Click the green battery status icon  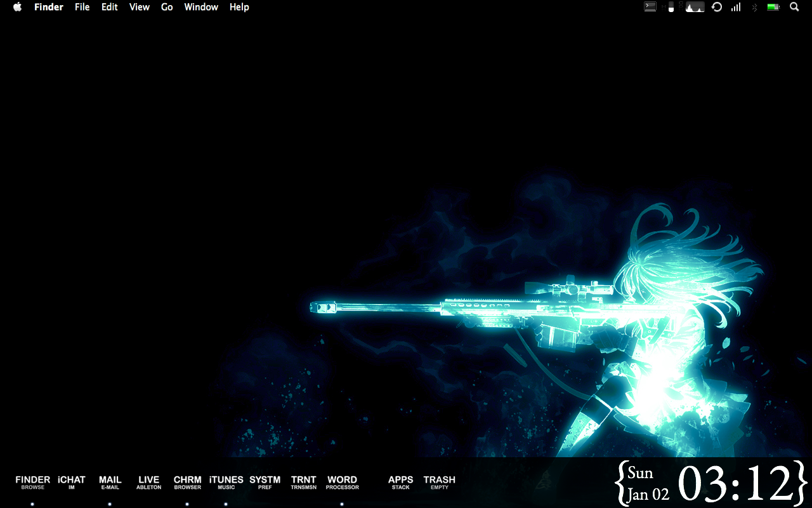[x=773, y=7]
